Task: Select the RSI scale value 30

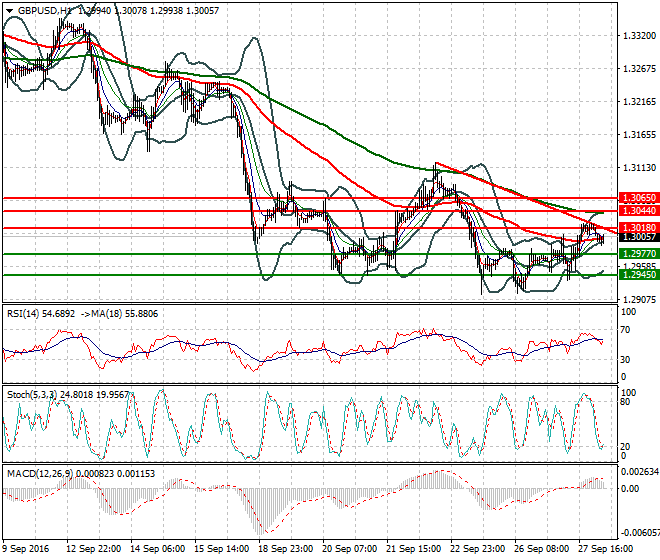Action: coord(626,360)
